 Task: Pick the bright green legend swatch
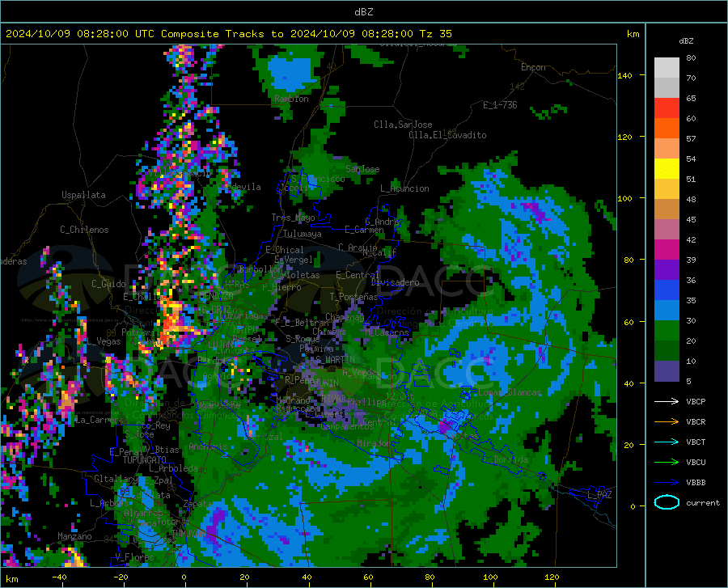tap(667, 331)
